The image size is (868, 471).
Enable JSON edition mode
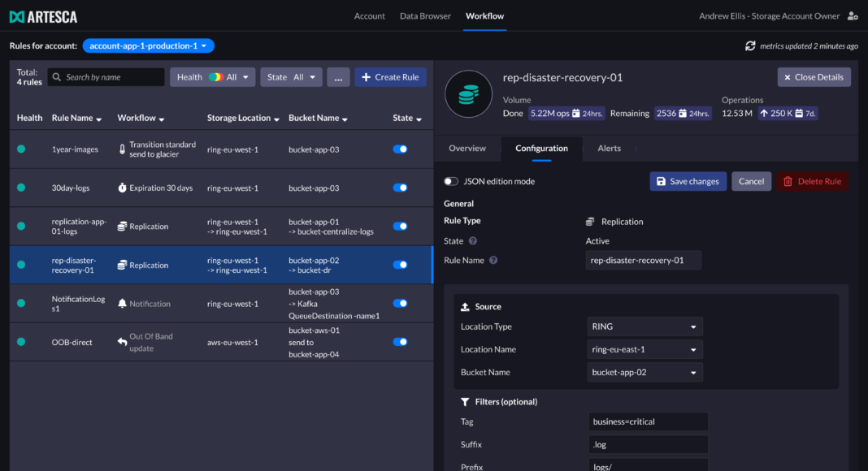pos(451,181)
